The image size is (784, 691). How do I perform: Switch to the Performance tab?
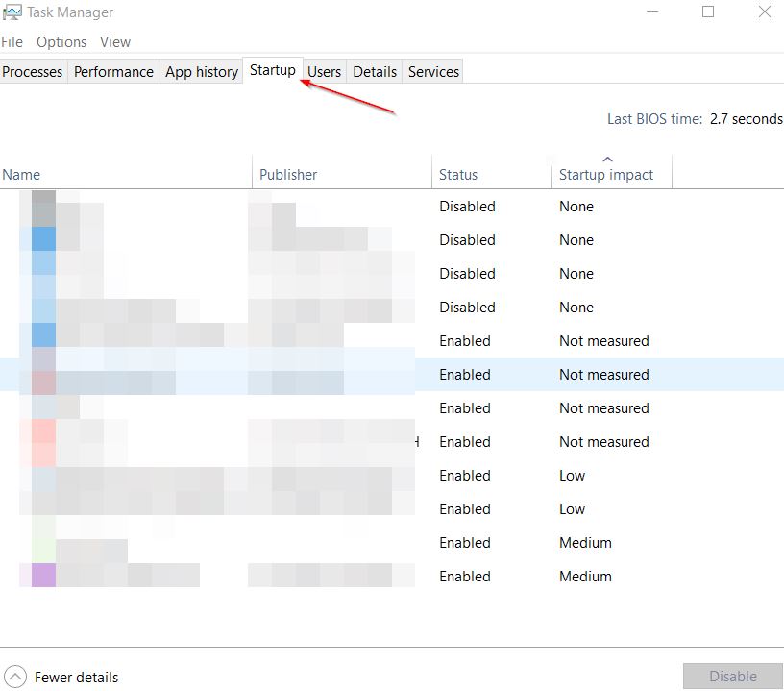[x=113, y=71]
